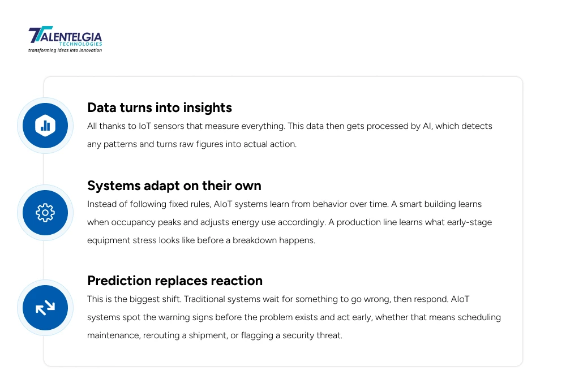Click the line about occupancy peaks
This screenshot has width=566, height=392.
tap(289, 222)
